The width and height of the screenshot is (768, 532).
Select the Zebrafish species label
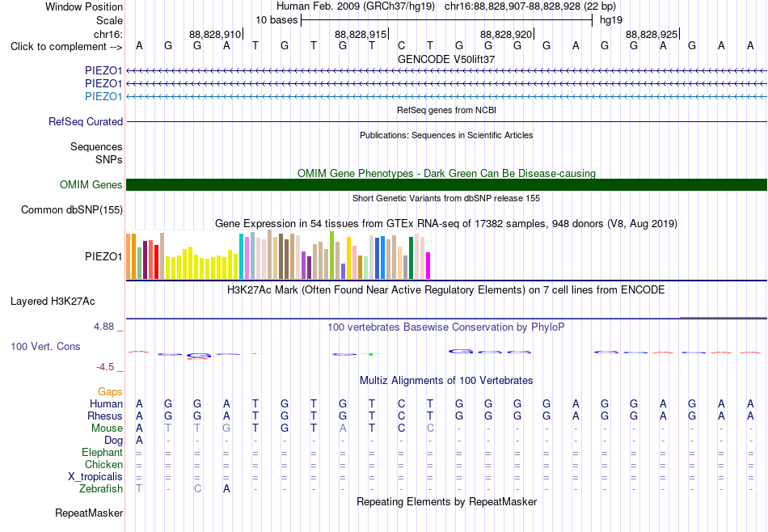coord(101,488)
